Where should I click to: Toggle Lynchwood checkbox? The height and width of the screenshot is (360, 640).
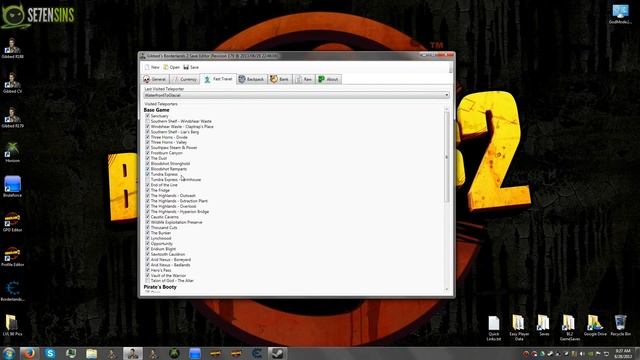click(148, 238)
